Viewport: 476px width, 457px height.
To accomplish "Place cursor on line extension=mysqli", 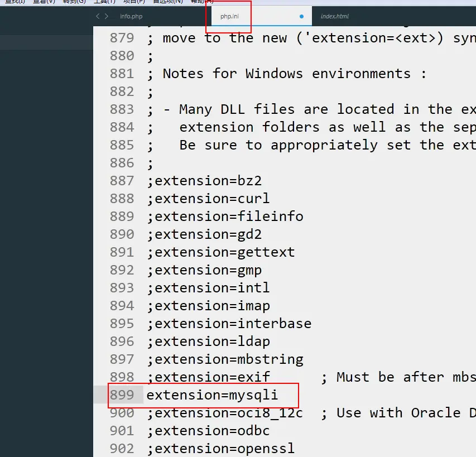I will pos(212,395).
